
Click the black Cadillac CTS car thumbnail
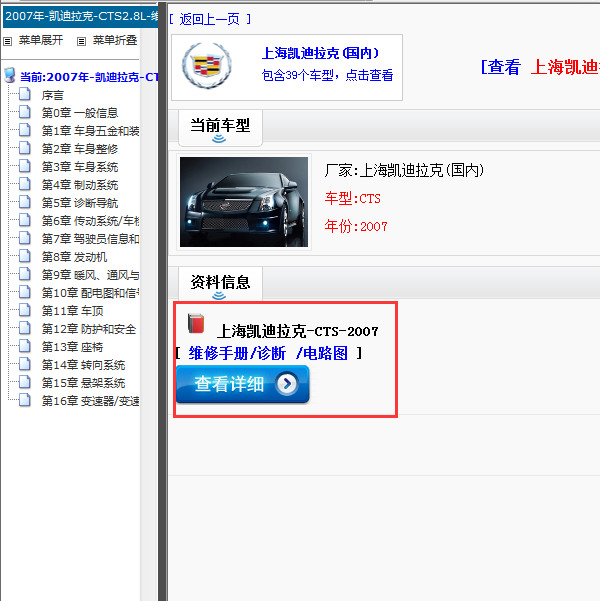[244, 202]
